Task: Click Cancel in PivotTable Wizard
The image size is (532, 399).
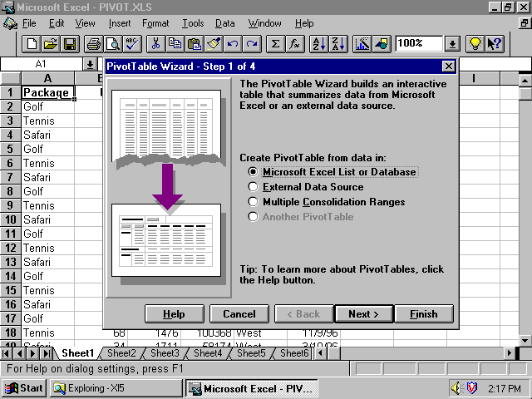Action: [x=239, y=314]
